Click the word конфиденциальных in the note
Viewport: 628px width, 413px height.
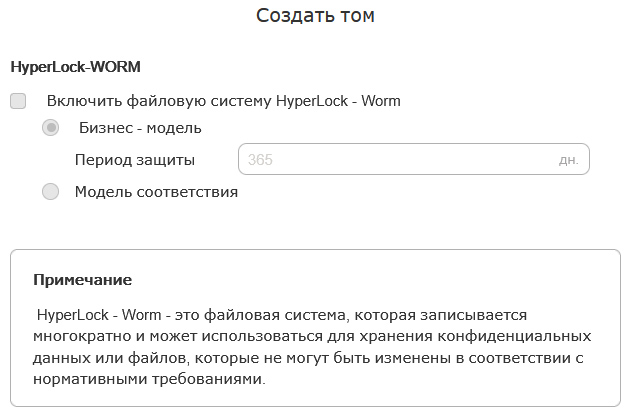click(514, 336)
